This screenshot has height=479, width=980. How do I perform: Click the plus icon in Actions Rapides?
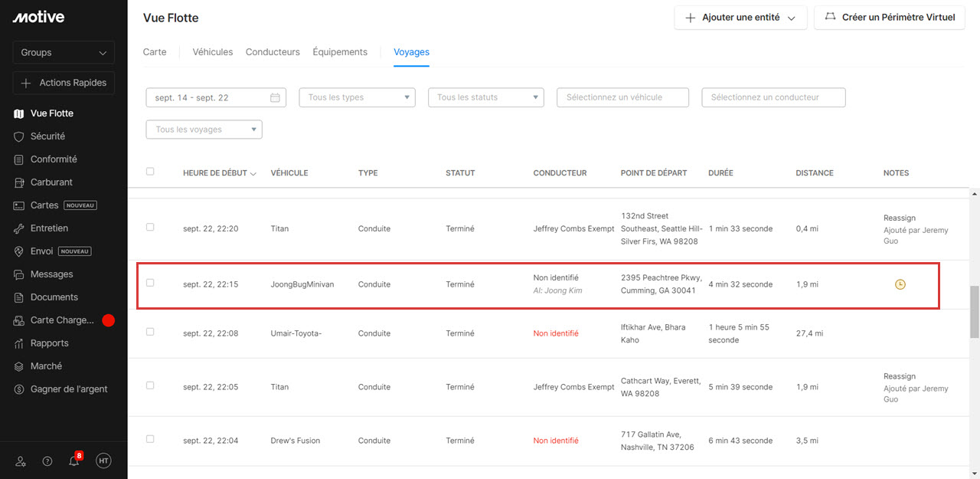pos(26,83)
